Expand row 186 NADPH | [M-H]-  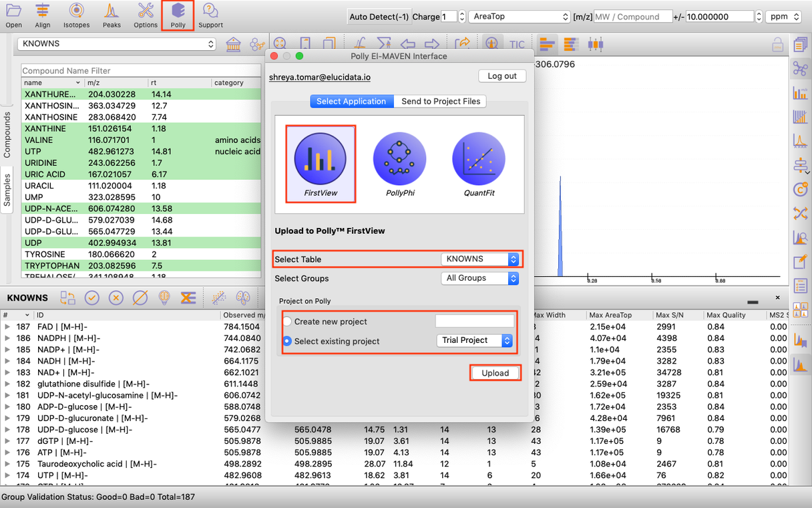(8, 338)
